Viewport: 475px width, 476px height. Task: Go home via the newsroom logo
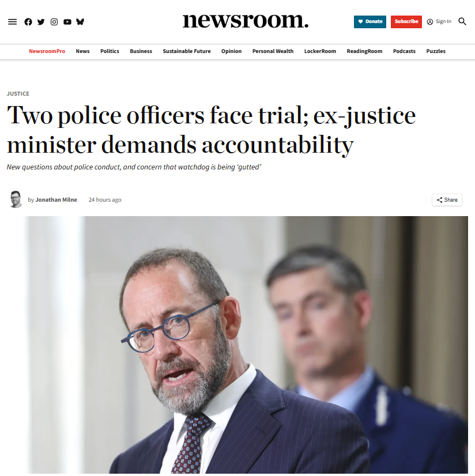click(245, 21)
